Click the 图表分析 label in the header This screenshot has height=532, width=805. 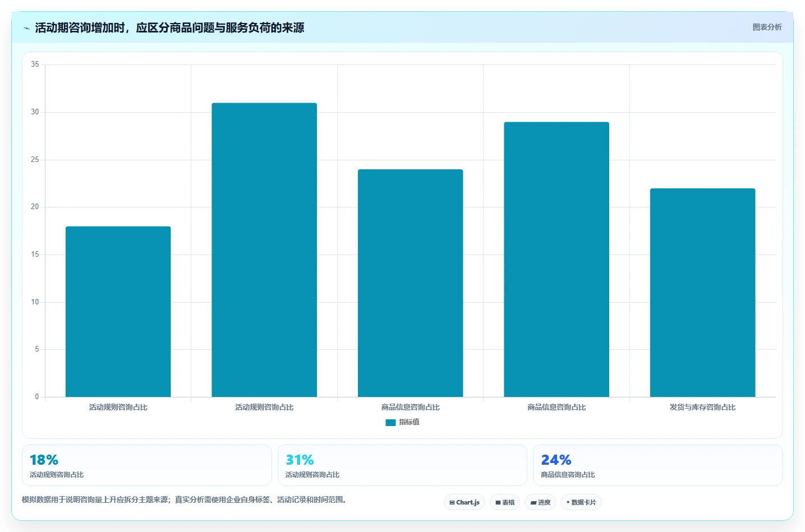(767, 27)
